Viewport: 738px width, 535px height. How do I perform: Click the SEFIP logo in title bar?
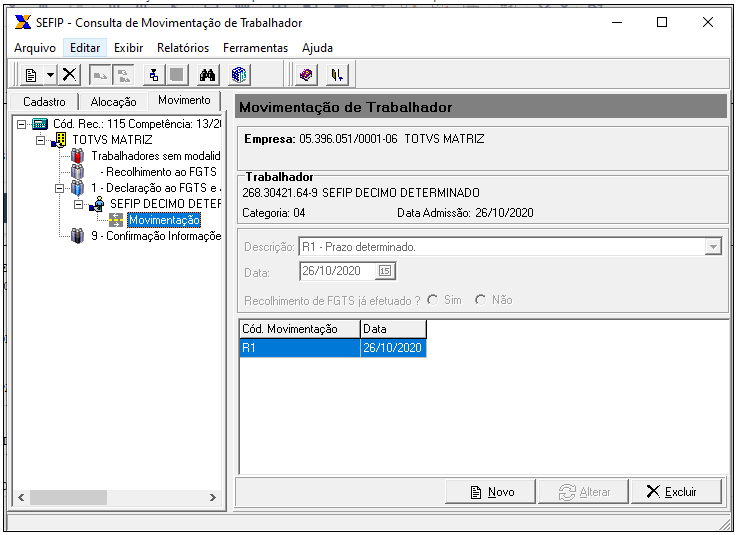[23, 22]
